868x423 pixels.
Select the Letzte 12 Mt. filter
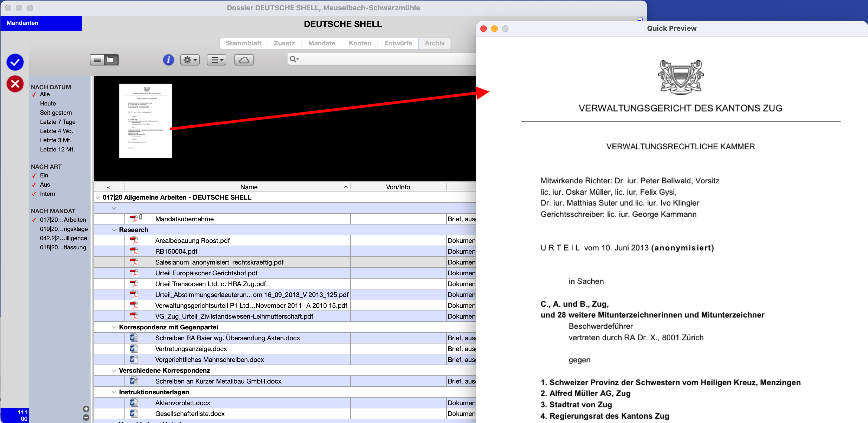click(x=57, y=149)
